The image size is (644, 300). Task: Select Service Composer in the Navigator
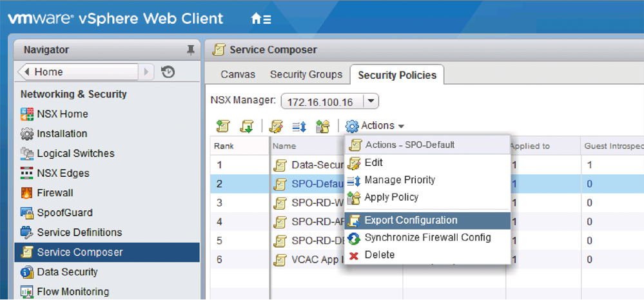107,252
